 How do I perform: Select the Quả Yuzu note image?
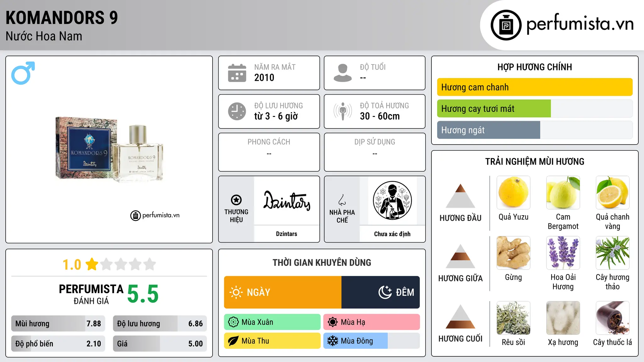(514, 193)
